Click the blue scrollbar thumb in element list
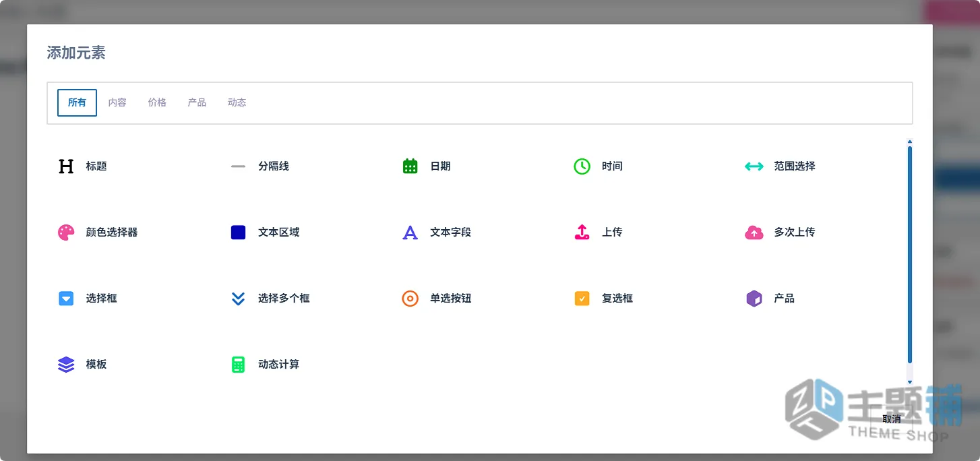The width and height of the screenshot is (980, 461). 910,255
